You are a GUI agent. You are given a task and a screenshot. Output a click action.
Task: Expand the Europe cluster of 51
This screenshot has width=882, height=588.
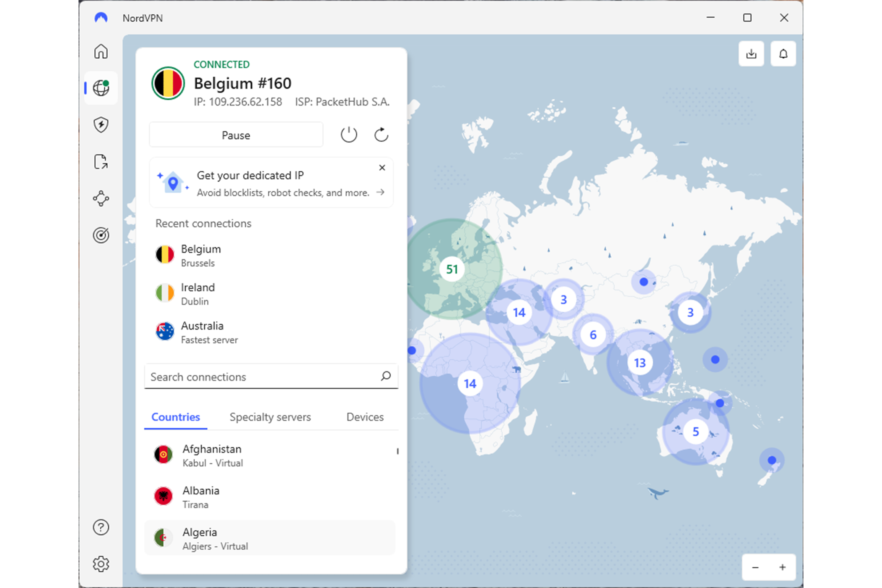[452, 269]
